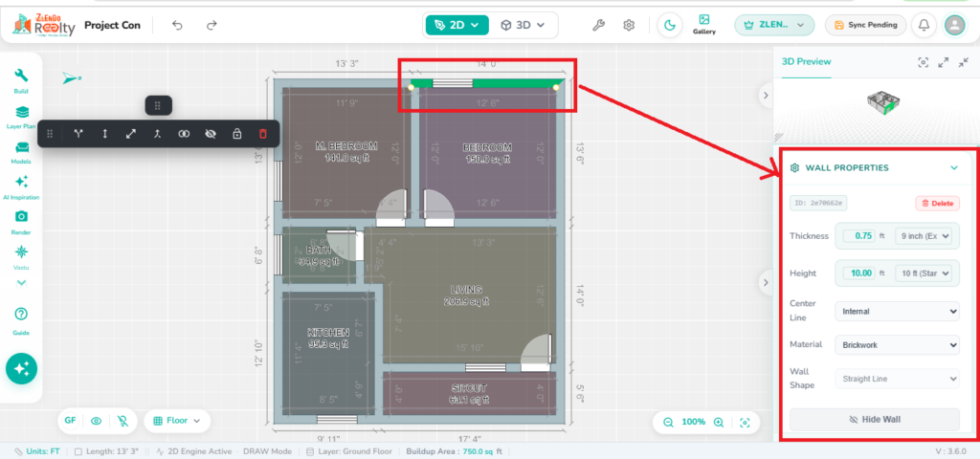The image size is (980, 459).
Task: Collapse the Wall Properties section
Action: [954, 168]
